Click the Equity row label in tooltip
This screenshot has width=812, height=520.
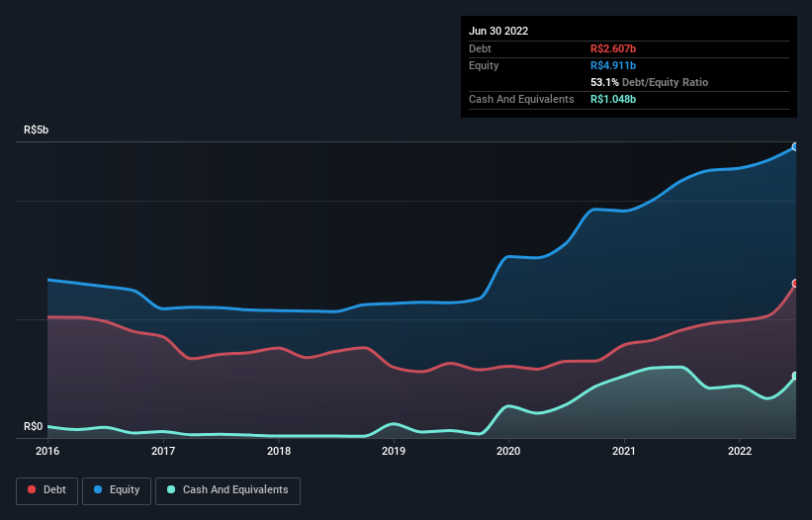click(484, 65)
